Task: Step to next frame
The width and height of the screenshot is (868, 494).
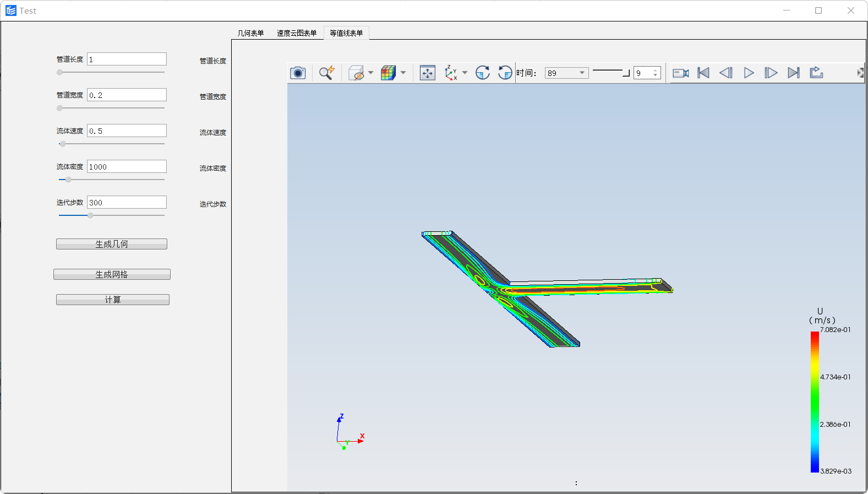Action: click(771, 73)
